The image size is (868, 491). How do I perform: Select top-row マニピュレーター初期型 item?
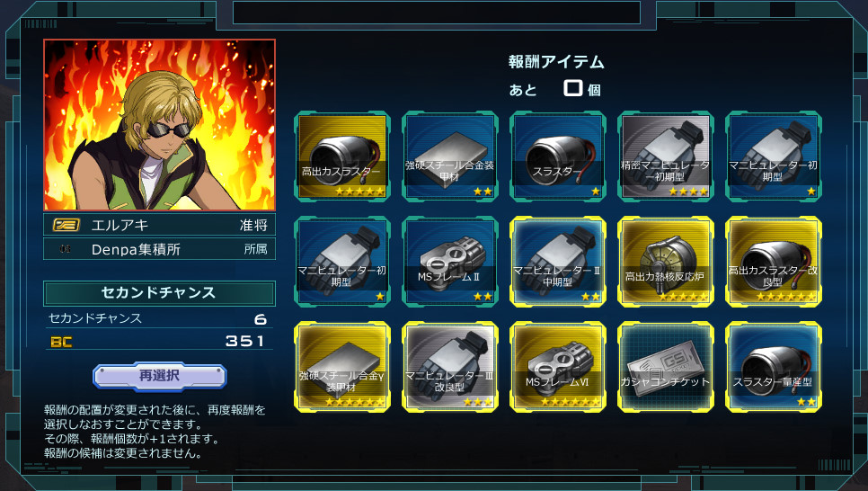click(774, 156)
